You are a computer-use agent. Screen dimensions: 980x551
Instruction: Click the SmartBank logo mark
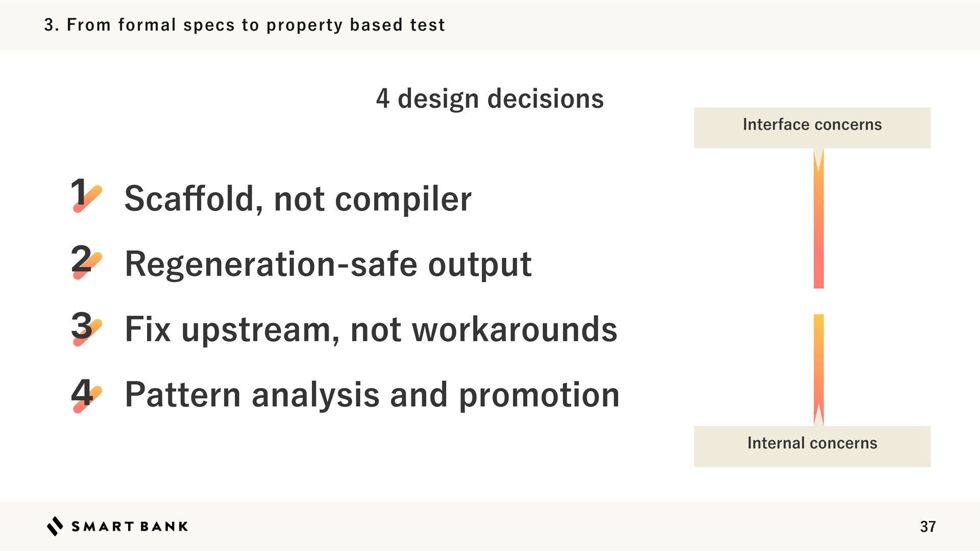[55, 526]
